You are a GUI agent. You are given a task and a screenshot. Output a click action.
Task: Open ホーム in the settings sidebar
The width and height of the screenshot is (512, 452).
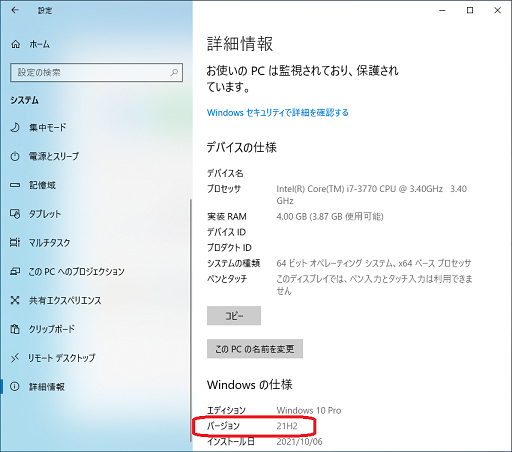39,44
